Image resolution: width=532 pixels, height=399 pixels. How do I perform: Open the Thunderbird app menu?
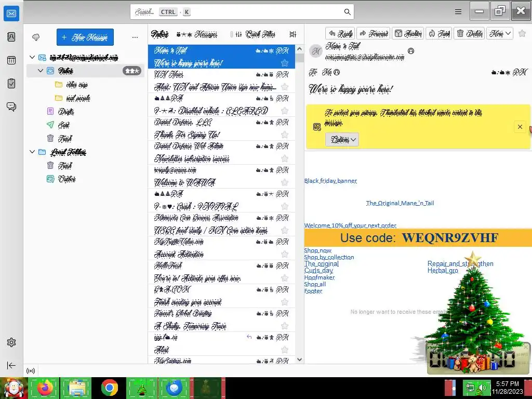point(458,12)
